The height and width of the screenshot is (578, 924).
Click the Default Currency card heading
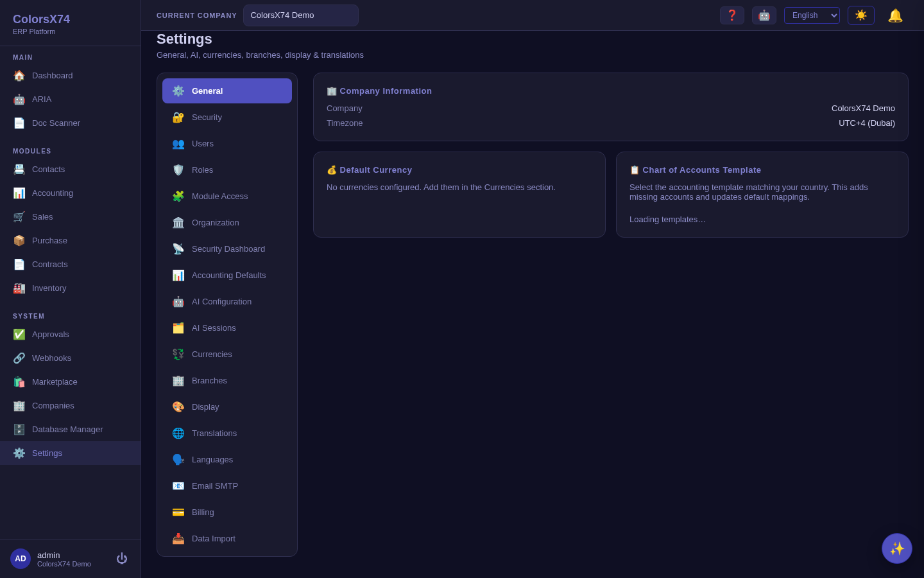point(370,170)
